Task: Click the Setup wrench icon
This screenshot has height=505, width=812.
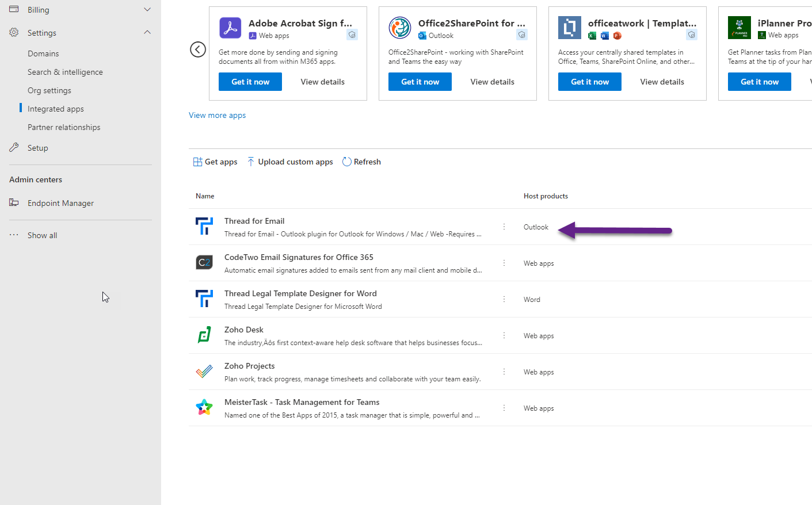Action: pos(14,147)
